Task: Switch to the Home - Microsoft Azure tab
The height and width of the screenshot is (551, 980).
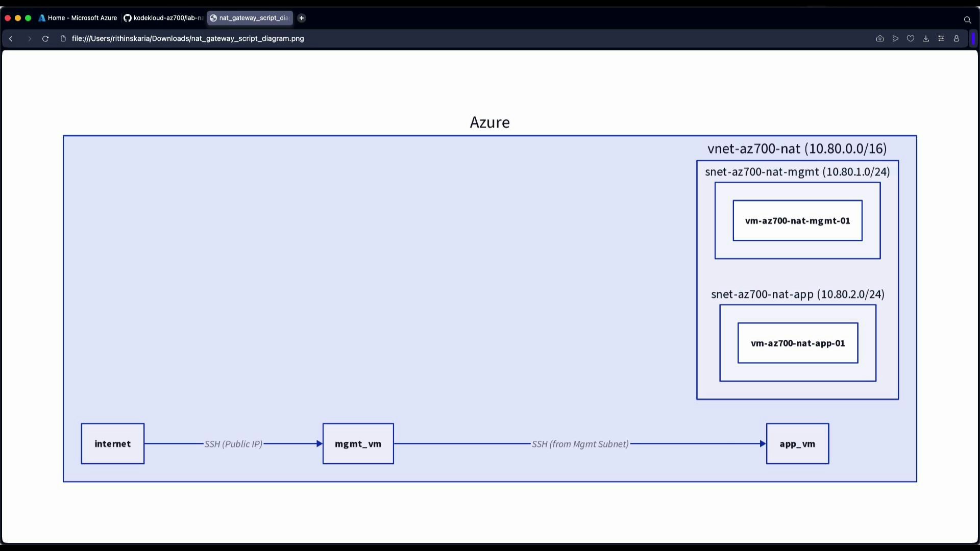Action: pyautogui.click(x=78, y=18)
